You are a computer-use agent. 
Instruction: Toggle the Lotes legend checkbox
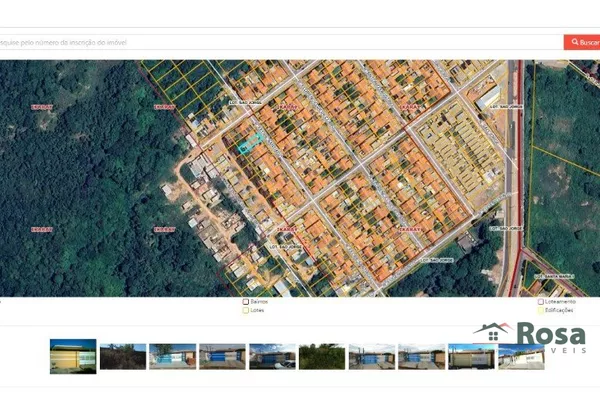click(x=246, y=310)
